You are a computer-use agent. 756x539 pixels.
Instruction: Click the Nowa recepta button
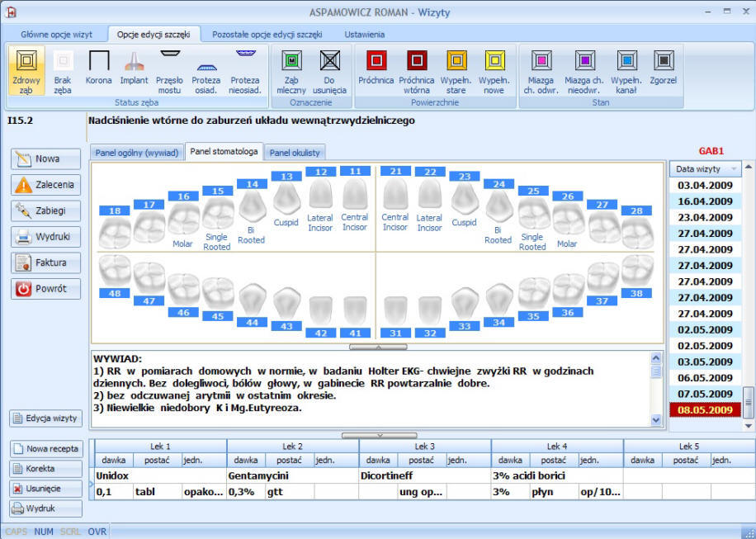click(x=46, y=449)
